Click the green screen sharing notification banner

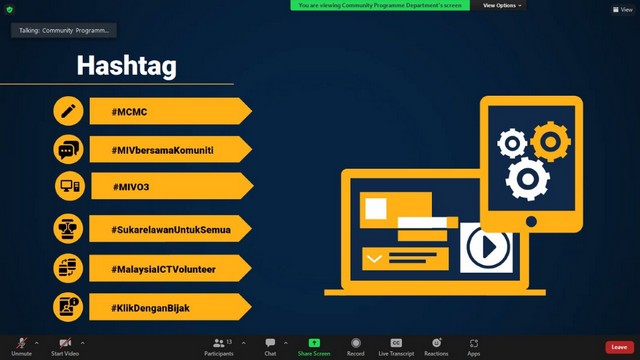380,5
